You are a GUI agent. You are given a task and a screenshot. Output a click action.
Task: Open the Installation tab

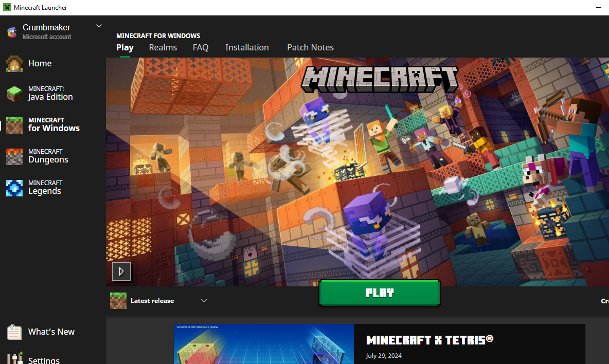[247, 47]
